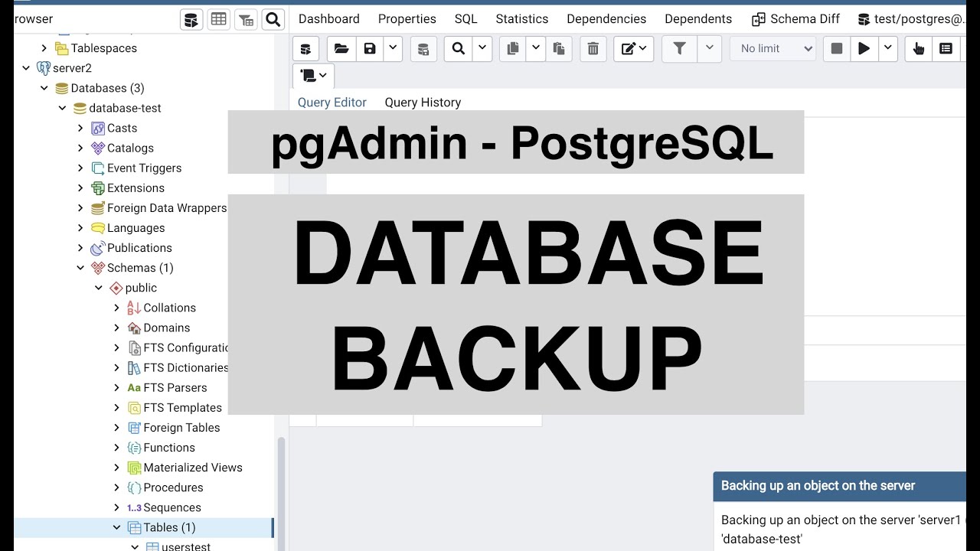Screen dimensions: 980x551
Task: Open the filter options dropdown arrow
Action: pyautogui.click(x=709, y=49)
